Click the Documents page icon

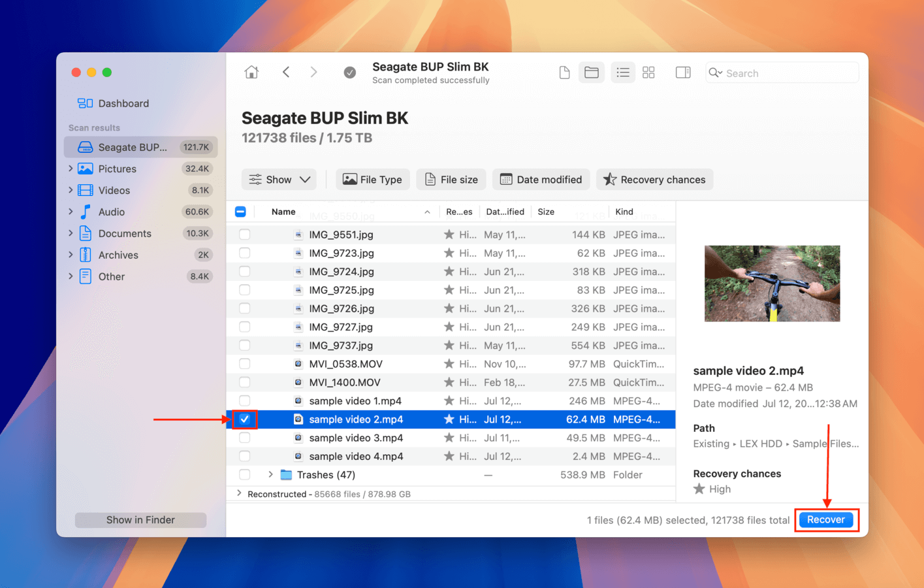point(86,233)
